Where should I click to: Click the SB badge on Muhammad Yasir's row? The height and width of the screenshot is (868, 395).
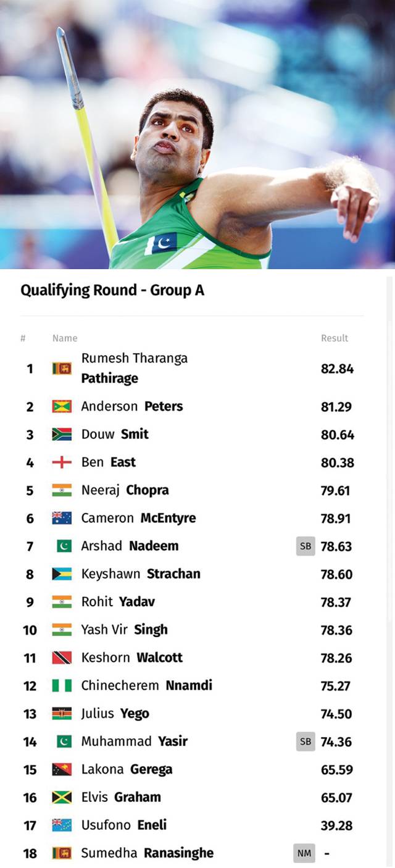coord(306,741)
